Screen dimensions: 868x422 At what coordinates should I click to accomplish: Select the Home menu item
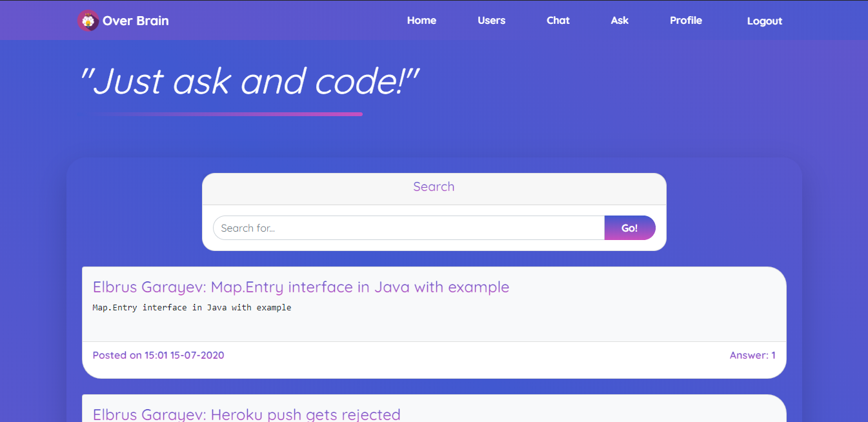click(x=421, y=20)
